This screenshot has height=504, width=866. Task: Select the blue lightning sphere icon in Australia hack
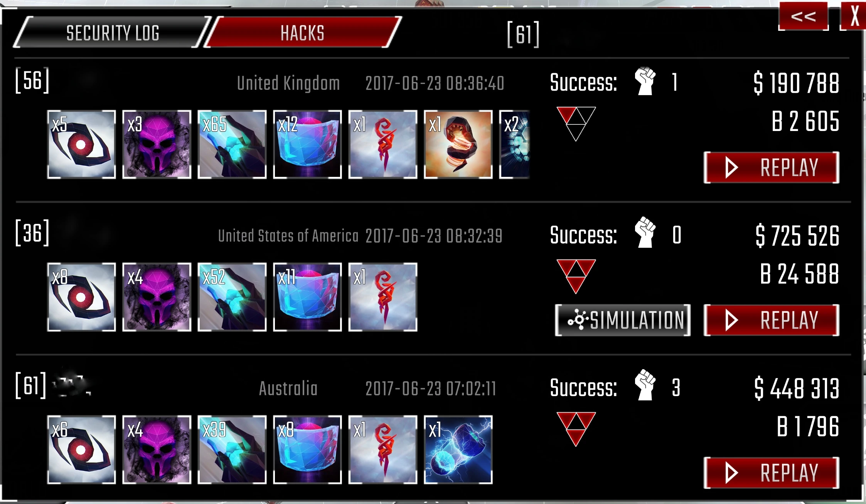[458, 450]
